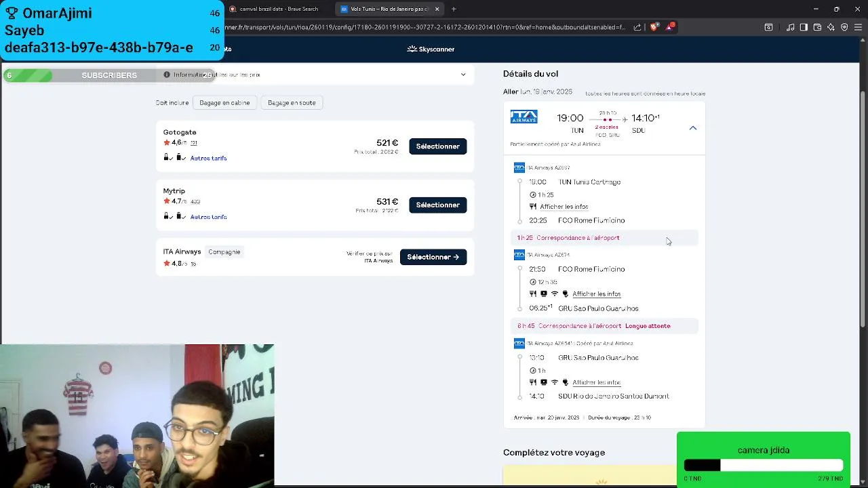Click the clock icon next to 12 h 35
Image resolution: width=868 pixels, height=488 pixels.
coord(533,282)
